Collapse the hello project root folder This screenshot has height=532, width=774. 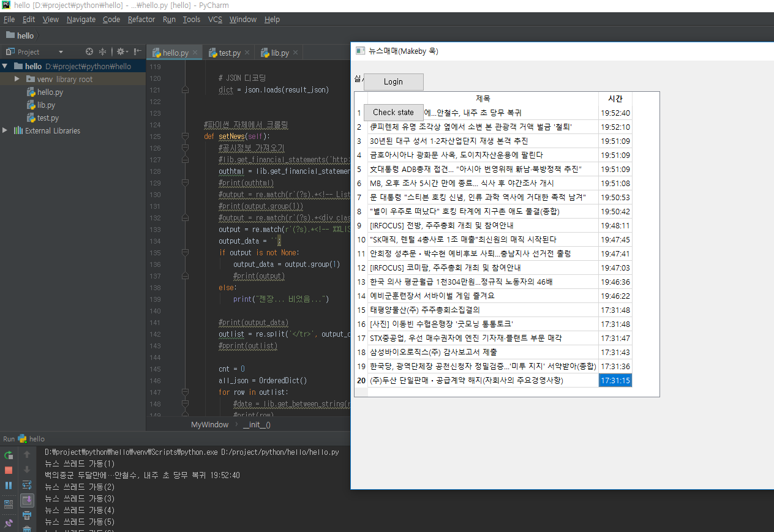(6, 66)
